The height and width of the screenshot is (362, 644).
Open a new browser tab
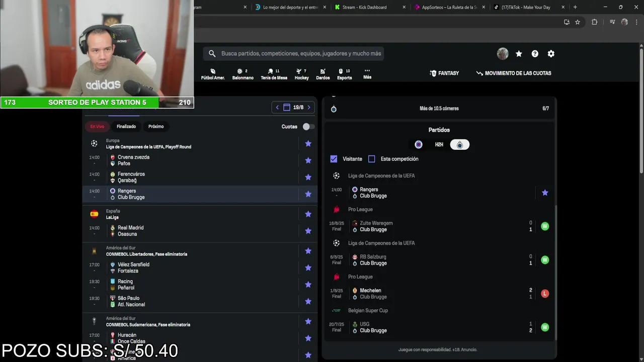click(x=575, y=7)
